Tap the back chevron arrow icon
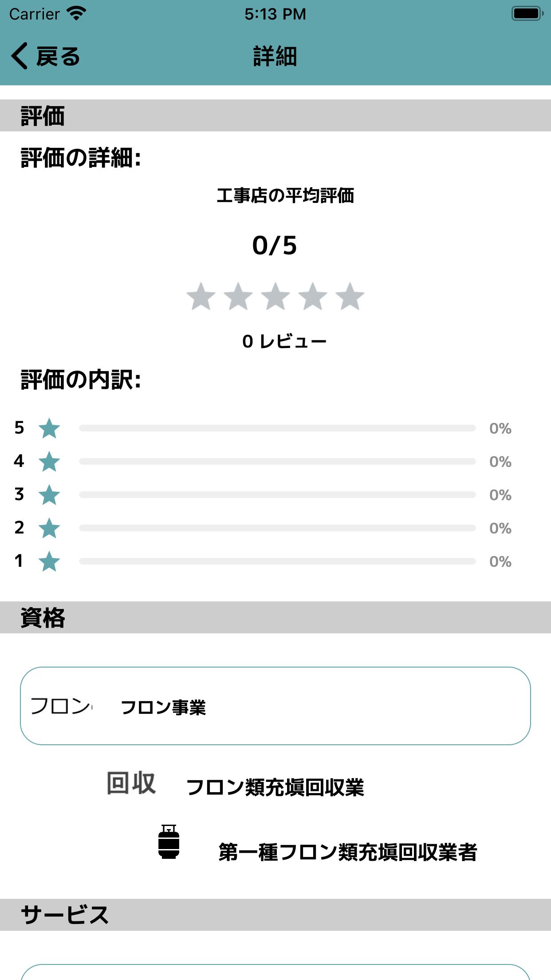The image size is (551, 980). [x=20, y=56]
